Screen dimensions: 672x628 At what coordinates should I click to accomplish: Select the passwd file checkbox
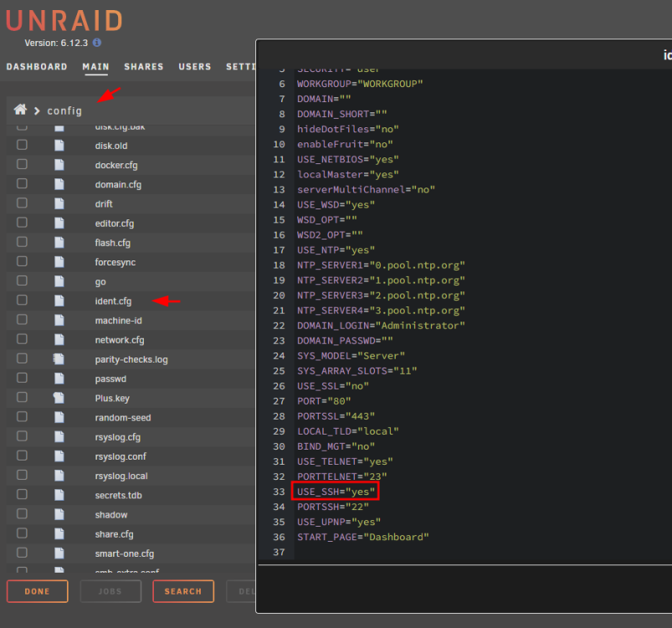[22, 378]
